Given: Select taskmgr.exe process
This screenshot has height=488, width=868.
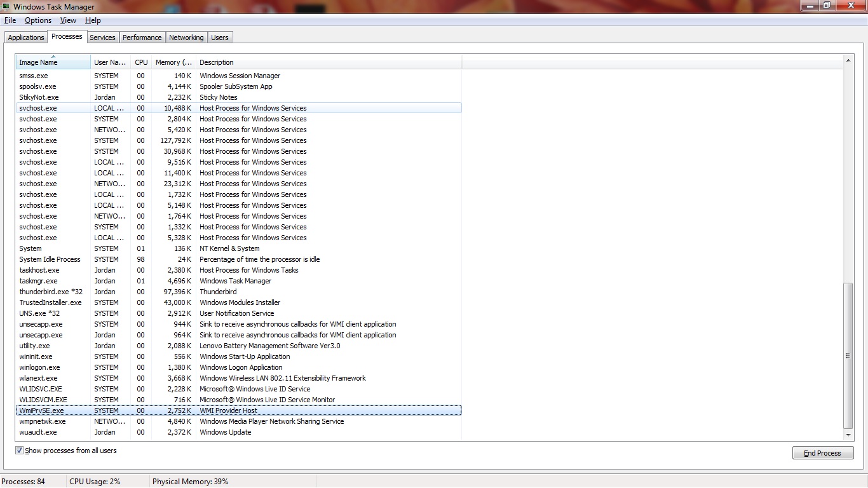Looking at the screenshot, I should (239, 281).
